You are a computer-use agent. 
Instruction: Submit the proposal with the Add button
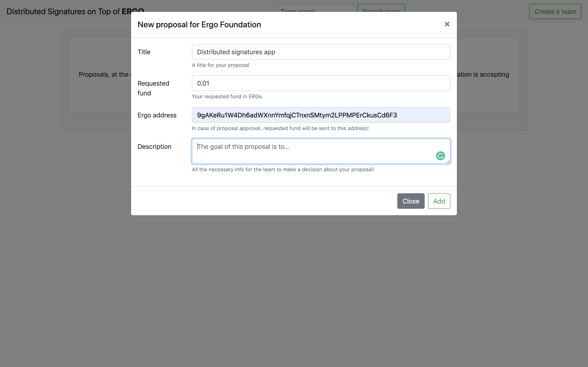439,201
